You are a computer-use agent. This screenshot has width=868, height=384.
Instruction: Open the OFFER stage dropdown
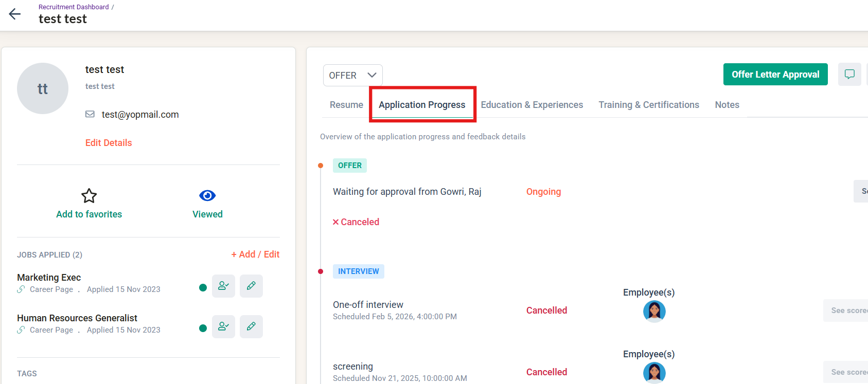tap(352, 75)
